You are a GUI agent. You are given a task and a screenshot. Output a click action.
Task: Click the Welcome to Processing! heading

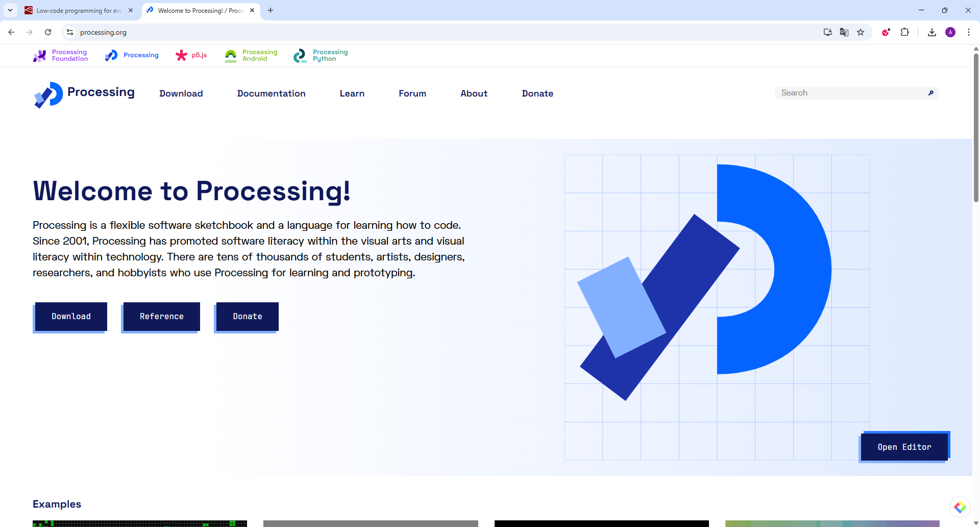click(192, 191)
